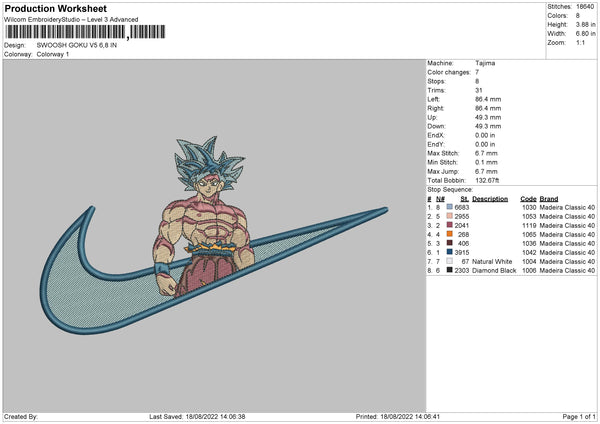This screenshot has height=424, width=600.
Task: Click the Brand column header
Action: (x=549, y=199)
